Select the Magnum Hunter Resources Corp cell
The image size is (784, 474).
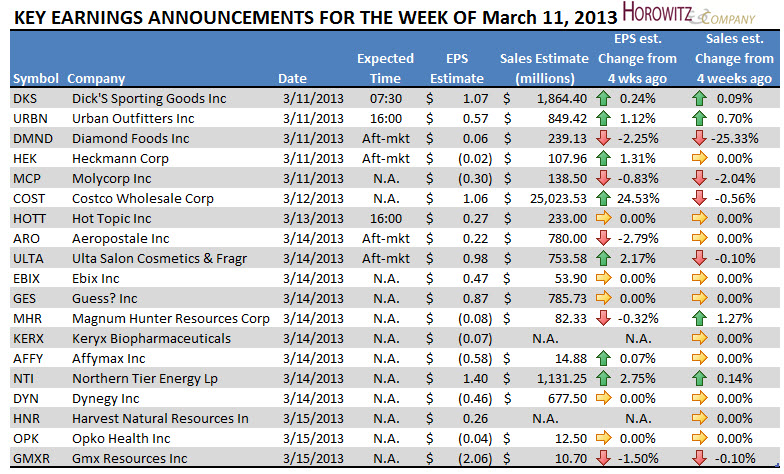[x=170, y=318]
